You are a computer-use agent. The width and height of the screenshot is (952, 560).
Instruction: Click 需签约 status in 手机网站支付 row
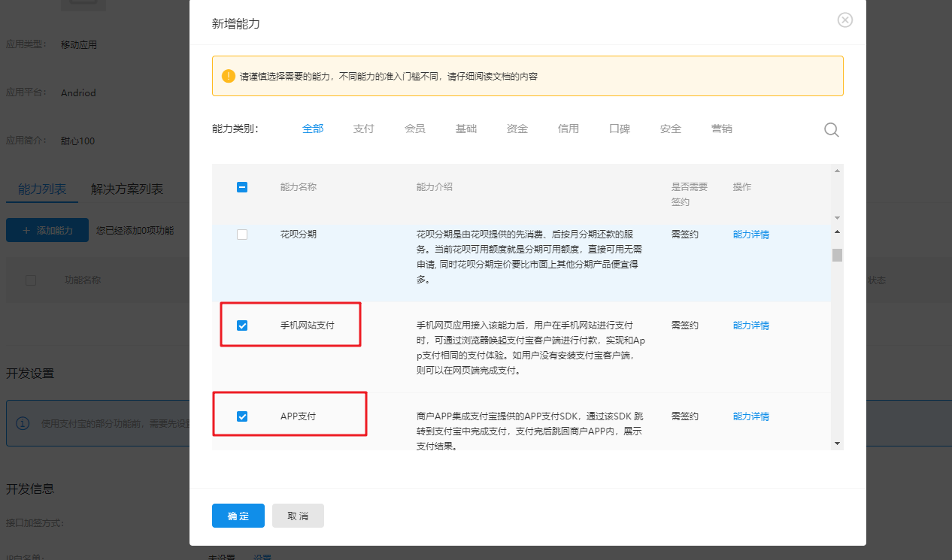pos(685,325)
